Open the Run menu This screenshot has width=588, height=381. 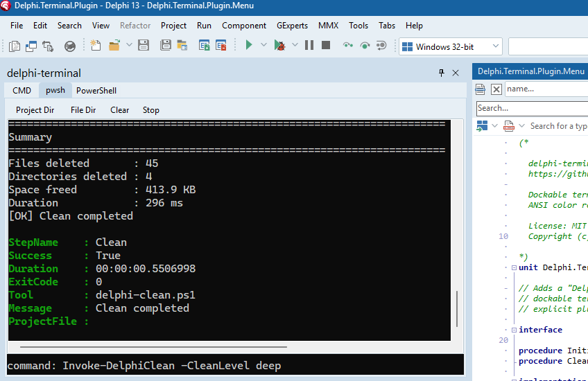pyautogui.click(x=204, y=26)
